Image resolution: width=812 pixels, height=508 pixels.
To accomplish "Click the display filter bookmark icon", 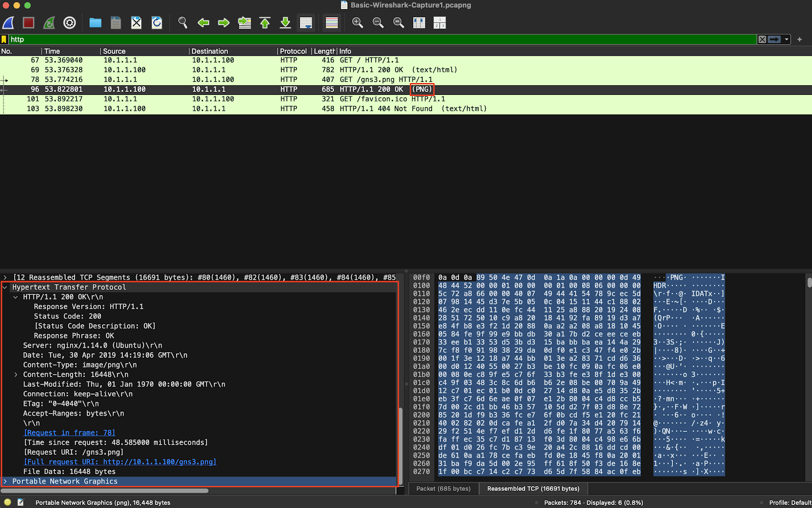I will tap(5, 40).
